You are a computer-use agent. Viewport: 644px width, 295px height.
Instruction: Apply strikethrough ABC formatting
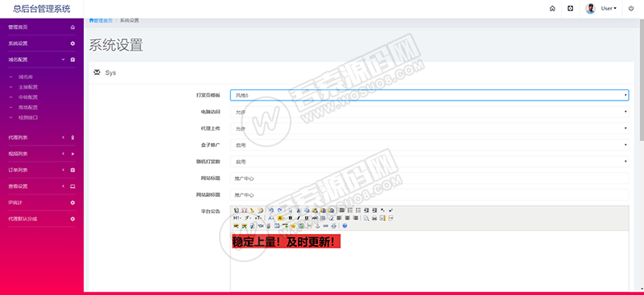315,218
